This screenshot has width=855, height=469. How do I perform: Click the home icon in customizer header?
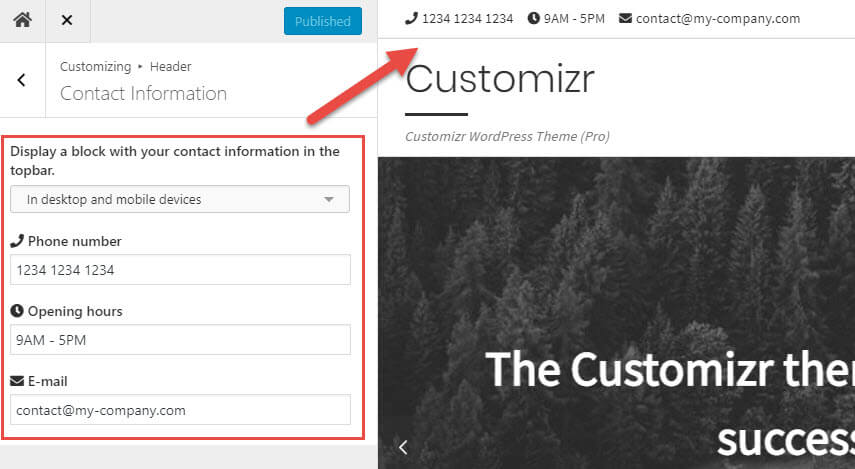pyautogui.click(x=22, y=20)
